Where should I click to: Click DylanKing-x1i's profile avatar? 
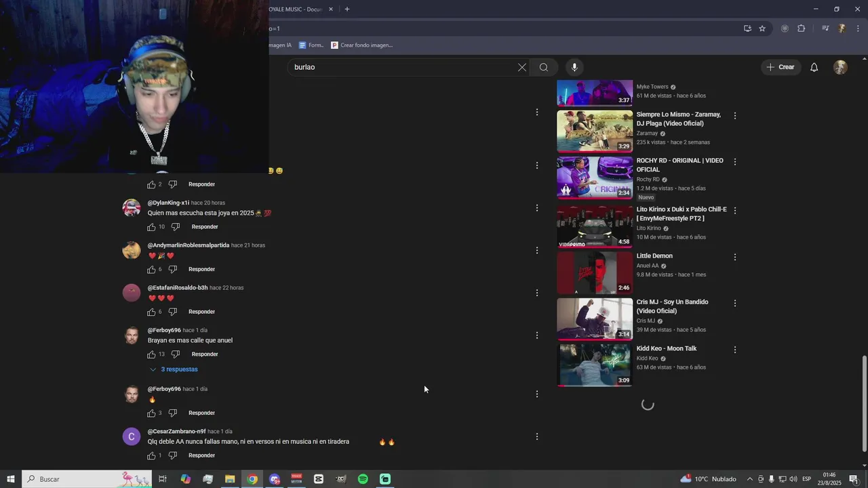(x=132, y=208)
